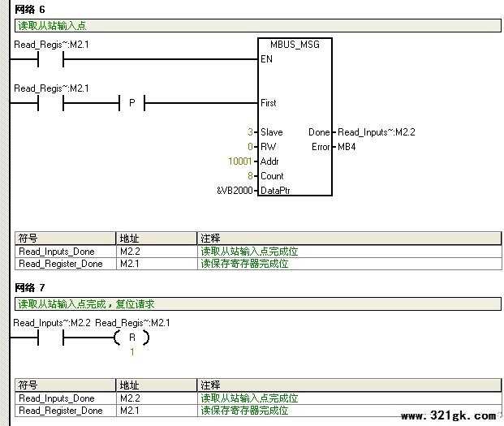504x426 pixels.
Task: Click the 注释 column header in Network 6 table
Action: pos(350,239)
